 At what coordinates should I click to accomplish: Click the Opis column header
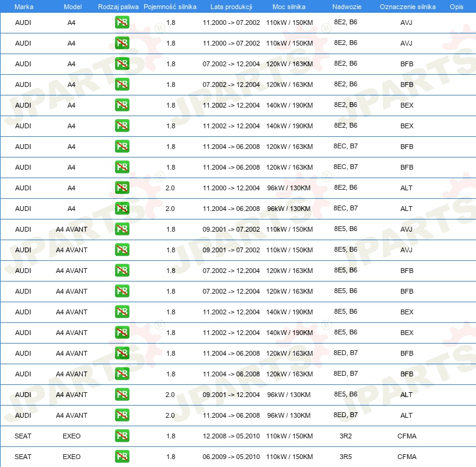point(456,7)
